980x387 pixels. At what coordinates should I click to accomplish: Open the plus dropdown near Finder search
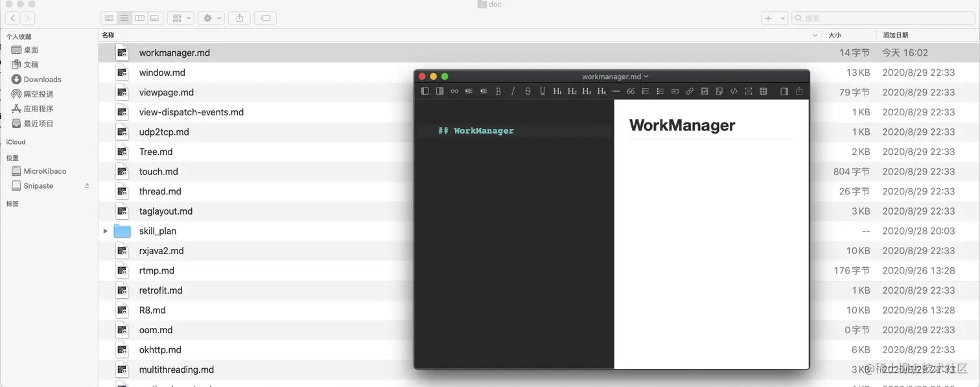[x=775, y=18]
